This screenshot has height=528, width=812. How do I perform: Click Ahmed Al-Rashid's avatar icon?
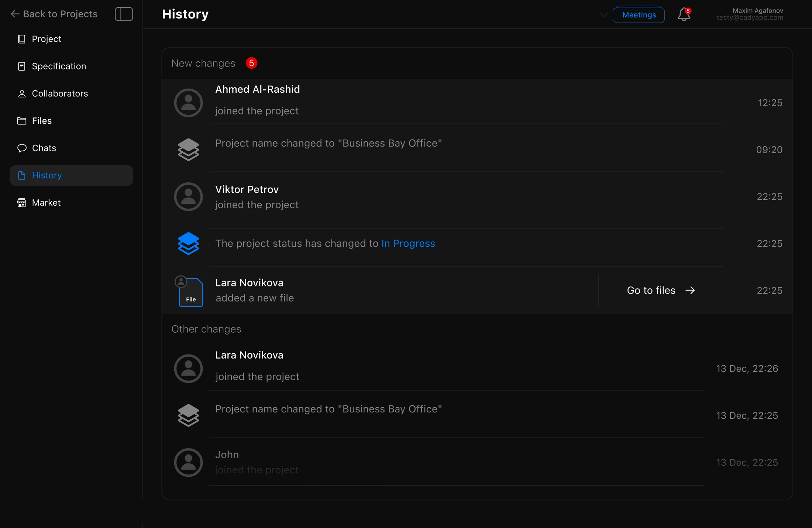[188, 103]
